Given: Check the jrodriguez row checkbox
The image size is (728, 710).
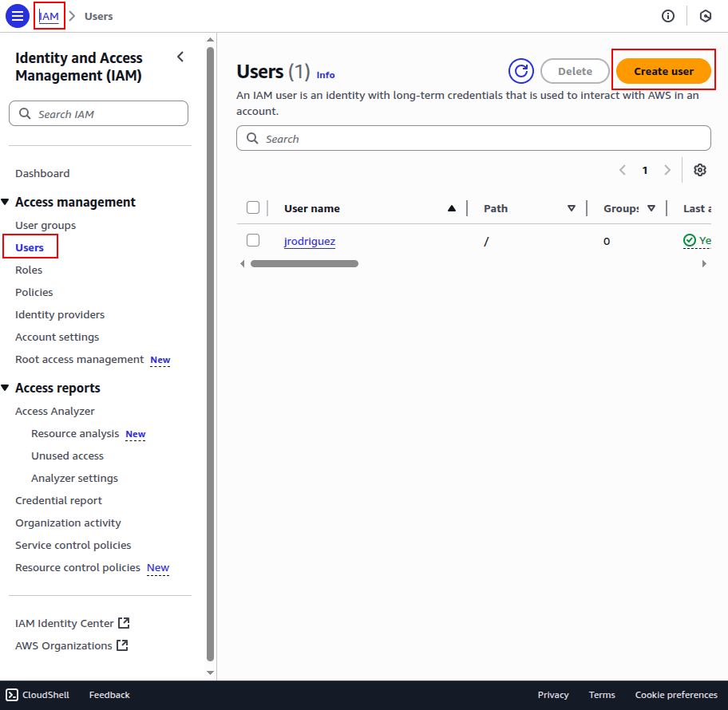Looking at the screenshot, I should click(253, 240).
